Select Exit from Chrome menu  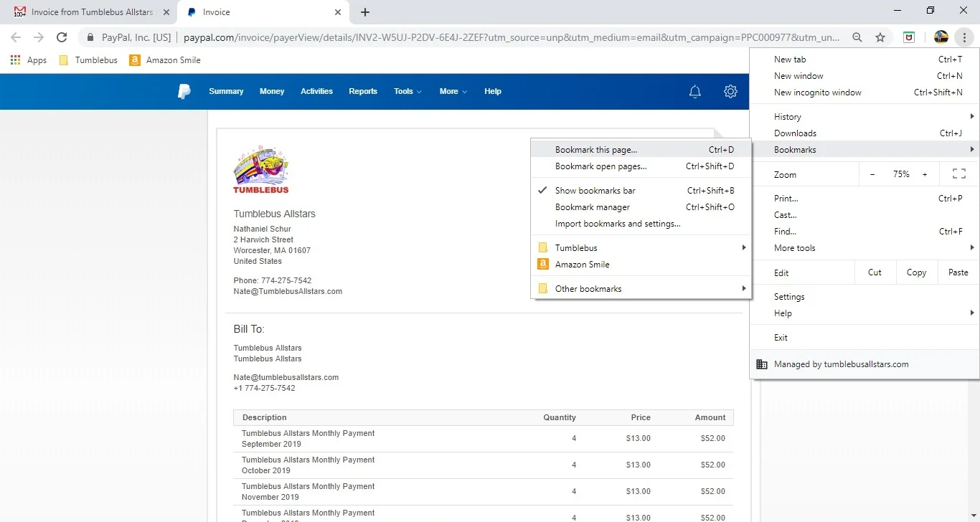pos(864,338)
